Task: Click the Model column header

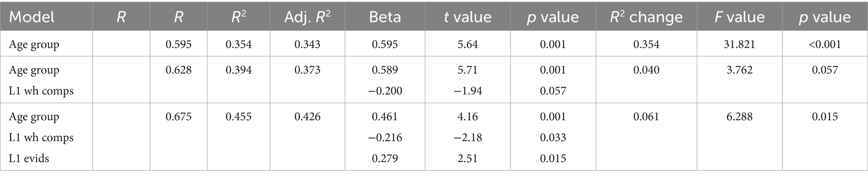Action: click(x=32, y=17)
